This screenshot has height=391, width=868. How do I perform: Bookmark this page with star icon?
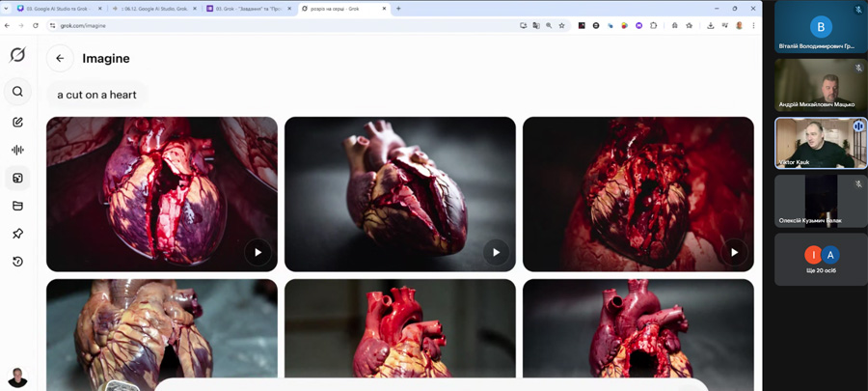tap(562, 25)
